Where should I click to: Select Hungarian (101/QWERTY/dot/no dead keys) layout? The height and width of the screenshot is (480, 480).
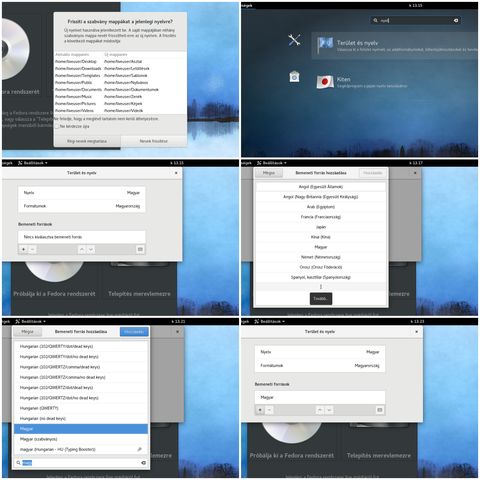[x=81, y=357]
